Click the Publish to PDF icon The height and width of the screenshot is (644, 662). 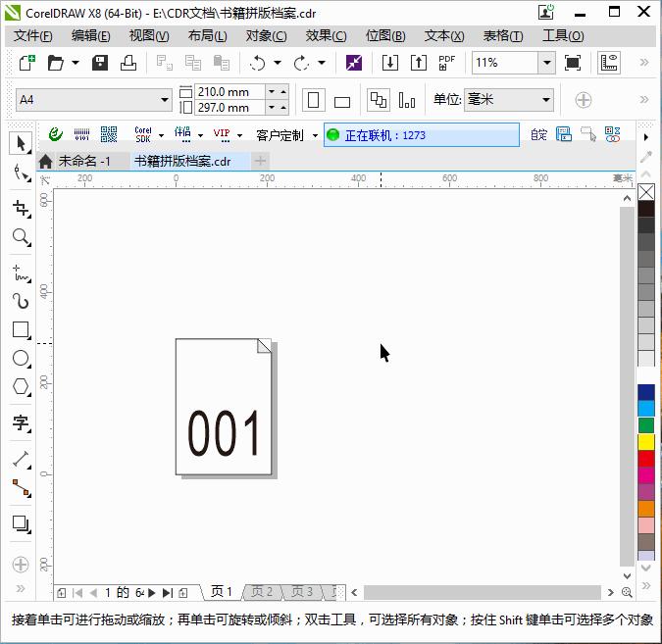[446, 63]
